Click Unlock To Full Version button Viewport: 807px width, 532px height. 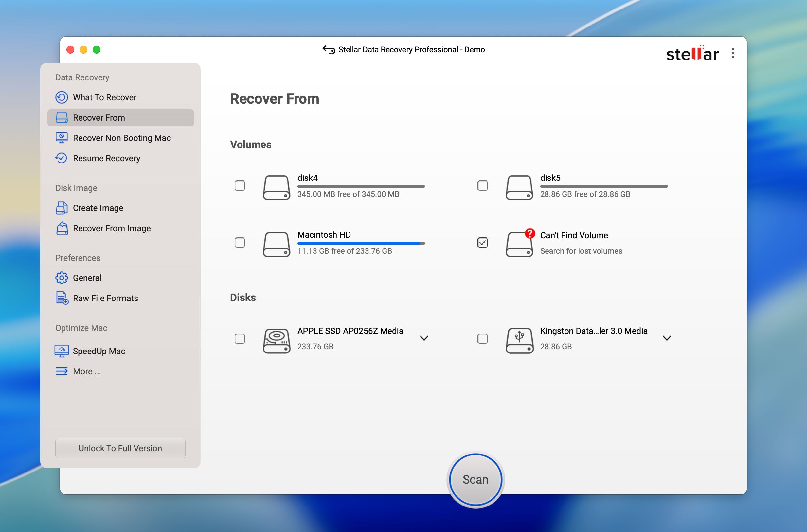pyautogui.click(x=120, y=448)
